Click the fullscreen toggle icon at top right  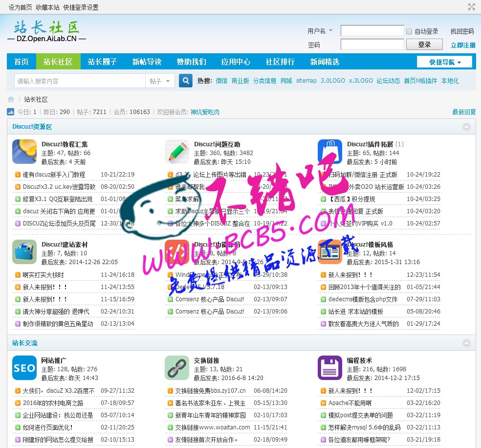472,7
